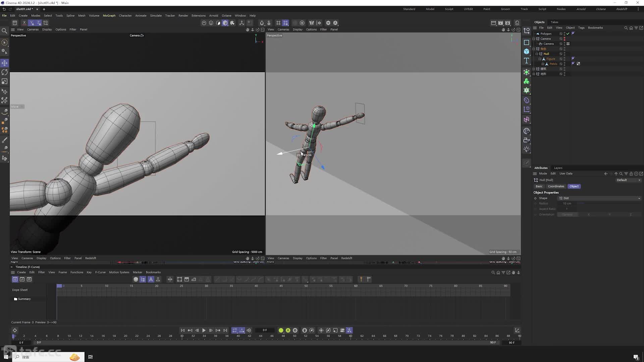Image resolution: width=644 pixels, height=362 pixels.
Task: Toggle Y axis lock
Action: (x=32, y=23)
